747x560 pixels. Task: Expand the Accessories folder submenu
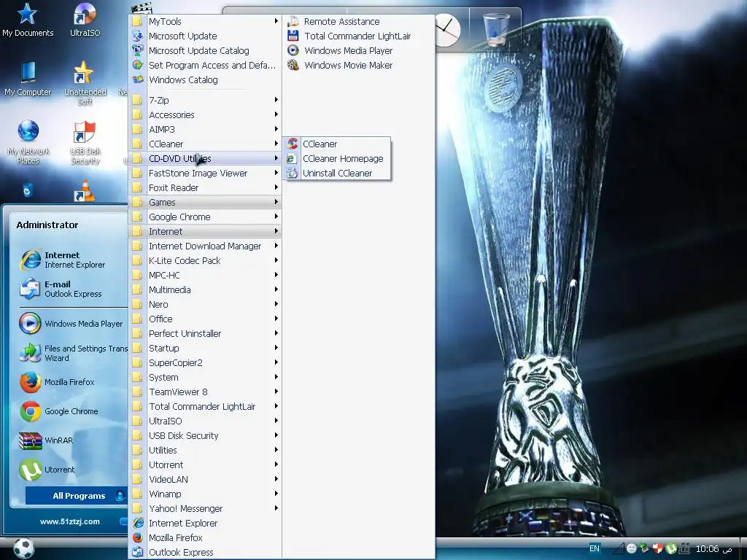pyautogui.click(x=205, y=114)
